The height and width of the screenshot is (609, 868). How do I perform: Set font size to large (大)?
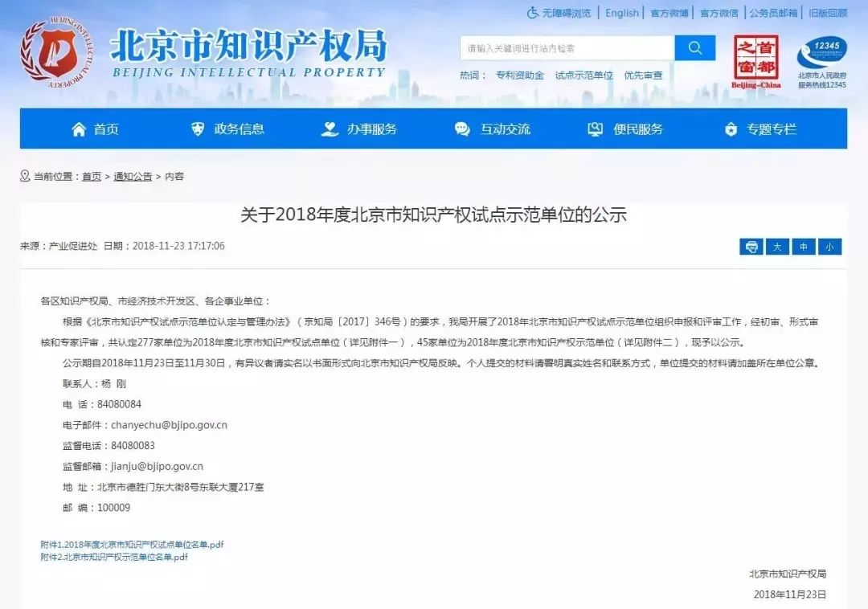click(x=777, y=247)
